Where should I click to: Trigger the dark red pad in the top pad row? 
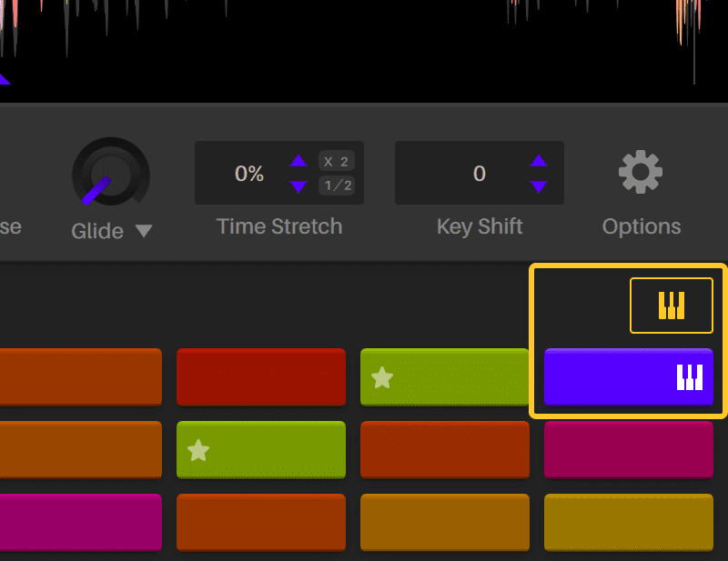261,376
